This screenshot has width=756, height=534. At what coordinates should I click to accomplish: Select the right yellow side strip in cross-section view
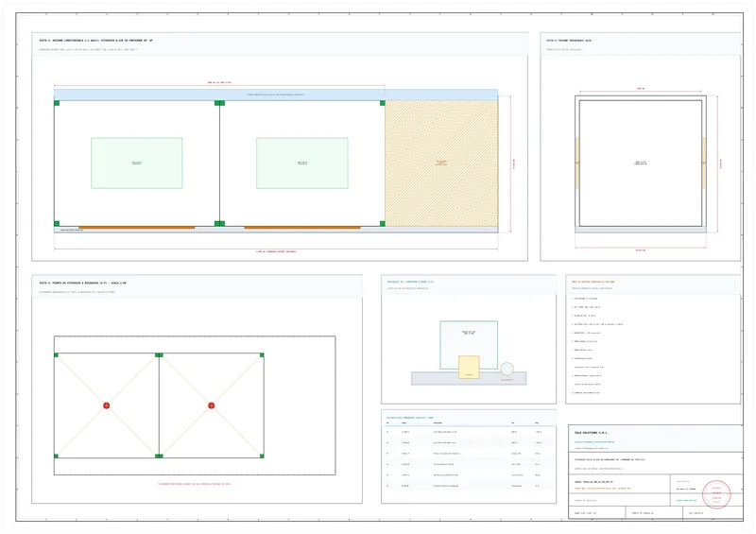click(704, 164)
